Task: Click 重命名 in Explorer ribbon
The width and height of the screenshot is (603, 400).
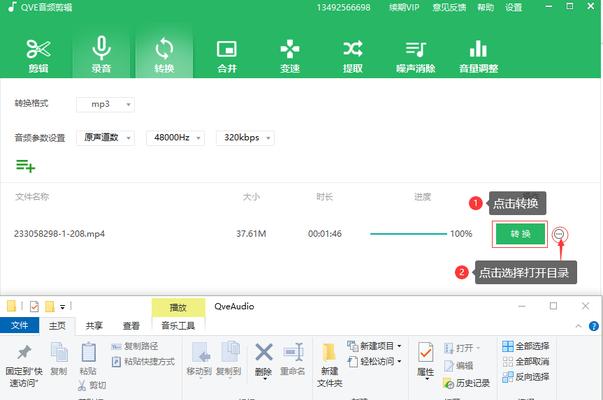Action: (x=293, y=358)
